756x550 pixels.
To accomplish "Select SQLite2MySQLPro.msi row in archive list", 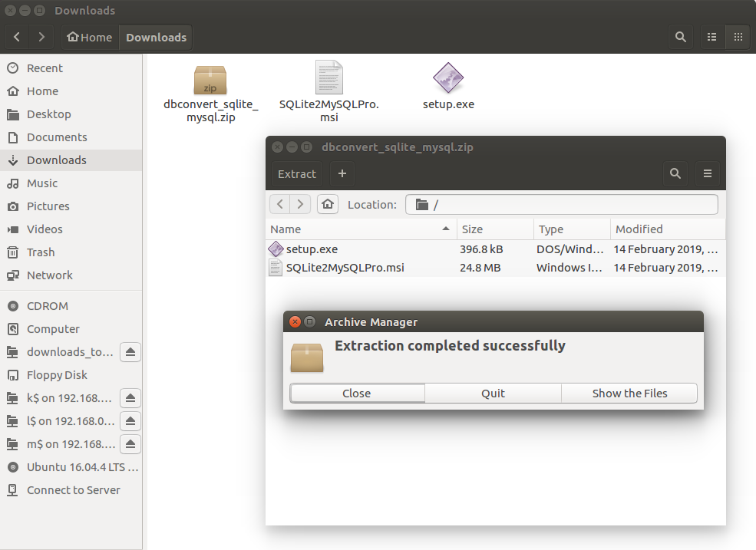I will coord(495,268).
